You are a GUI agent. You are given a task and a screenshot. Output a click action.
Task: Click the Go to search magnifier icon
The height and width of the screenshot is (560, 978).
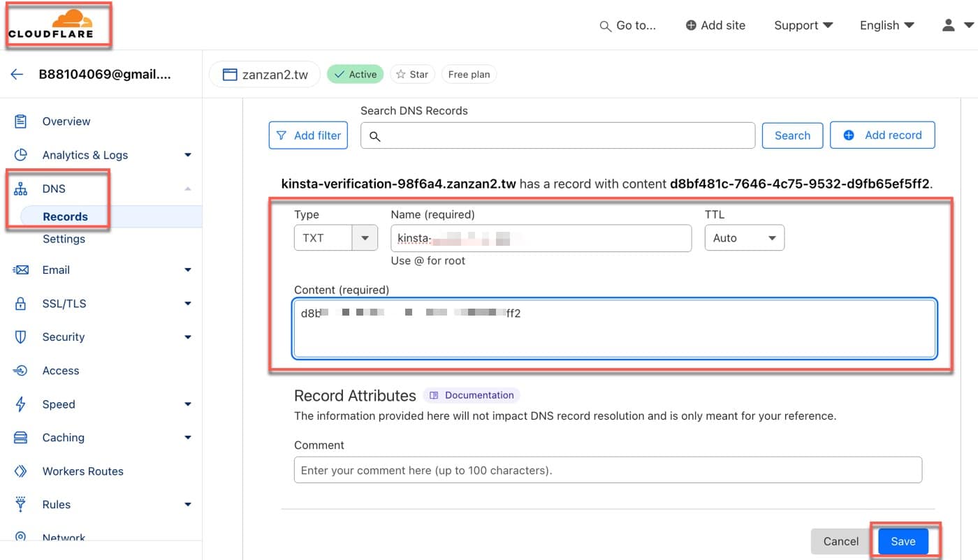606,26
